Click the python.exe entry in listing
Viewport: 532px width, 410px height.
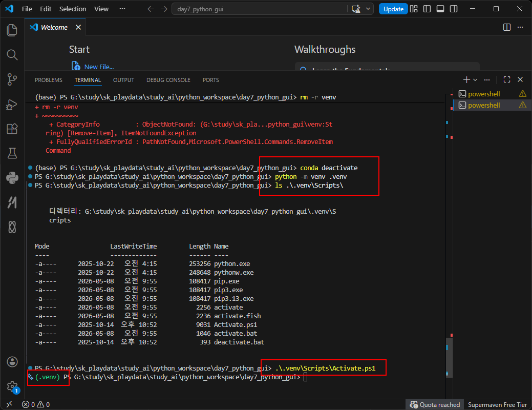point(232,264)
